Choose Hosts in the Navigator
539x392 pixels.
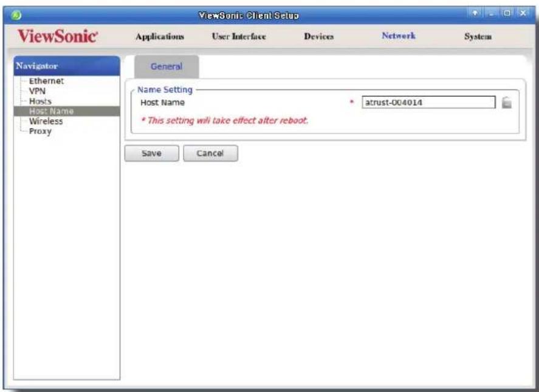(40, 101)
